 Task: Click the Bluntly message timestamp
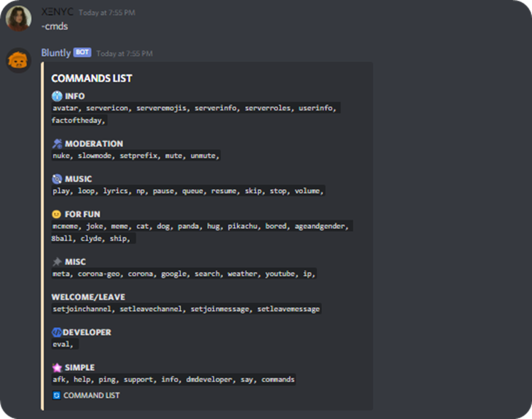click(x=124, y=54)
